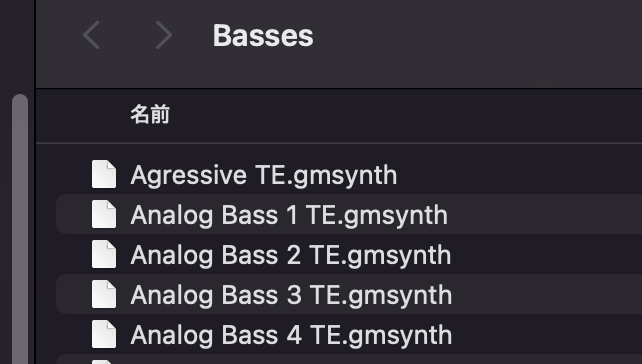Click the Analog Bass 4 file icon
The width and height of the screenshot is (642, 364).
(x=104, y=334)
